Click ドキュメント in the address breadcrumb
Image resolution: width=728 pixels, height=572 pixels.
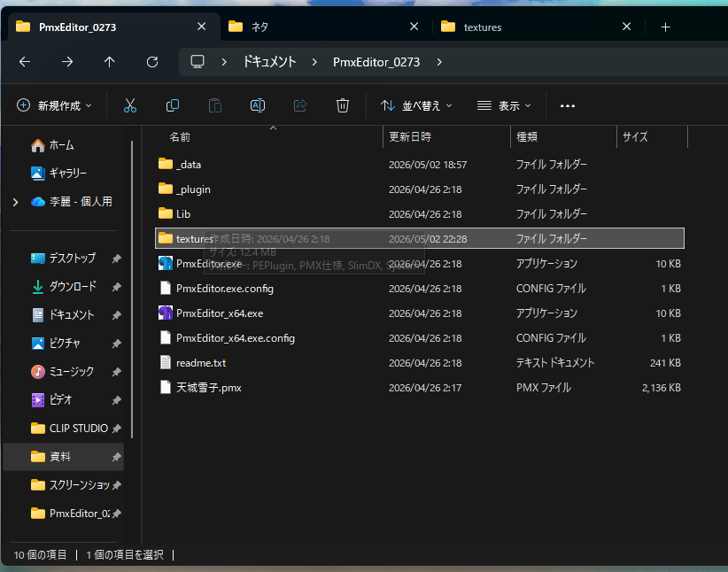coord(270,62)
